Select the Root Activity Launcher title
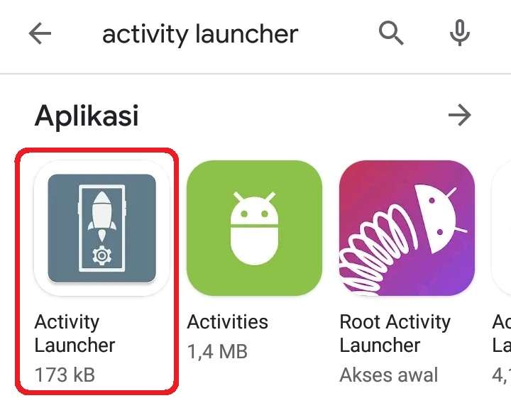Image resolution: width=511 pixels, height=420 pixels. pyautogui.click(x=395, y=333)
